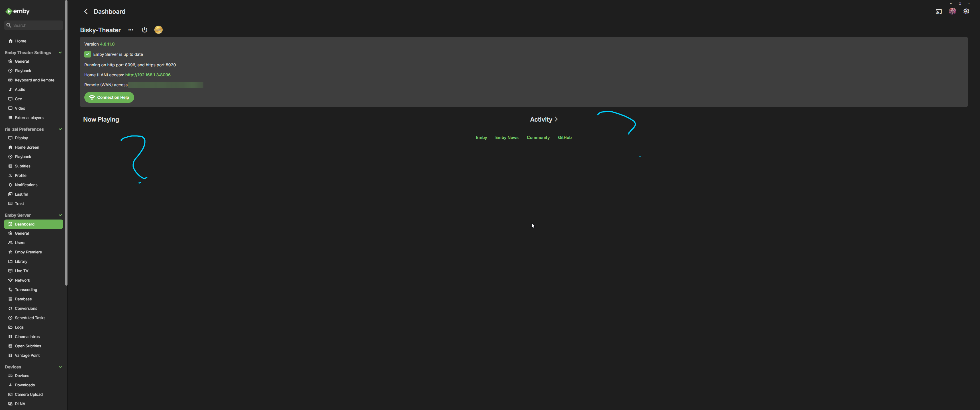Open Conversions settings
Screen dimensions: 980x410
(34, 308)
